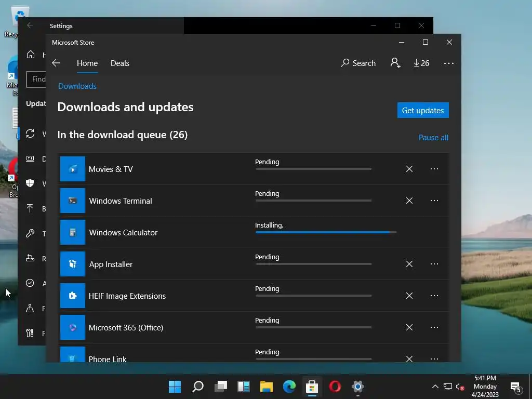This screenshot has height=399, width=532.
Task: Click the Windows Calculator installing progress bar
Action: [326, 232]
